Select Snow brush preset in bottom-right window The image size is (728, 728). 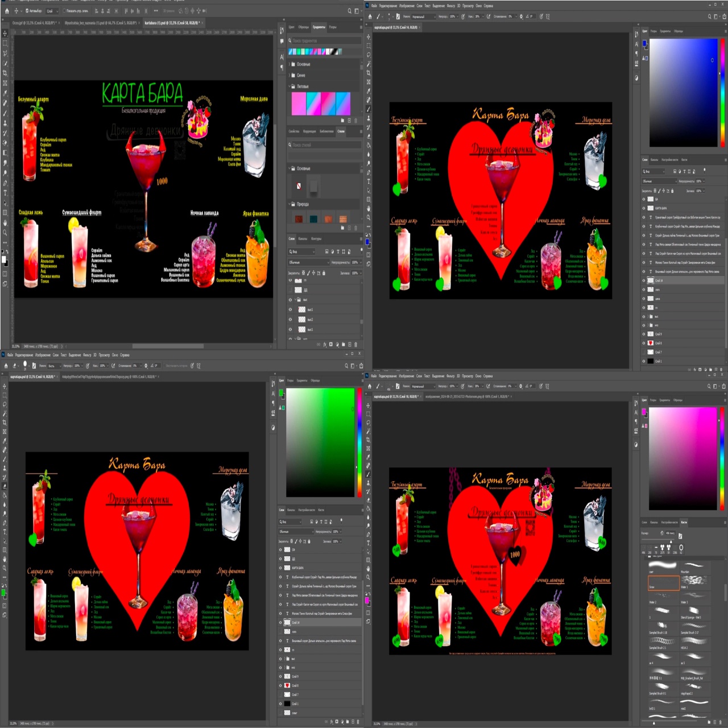[x=664, y=582]
